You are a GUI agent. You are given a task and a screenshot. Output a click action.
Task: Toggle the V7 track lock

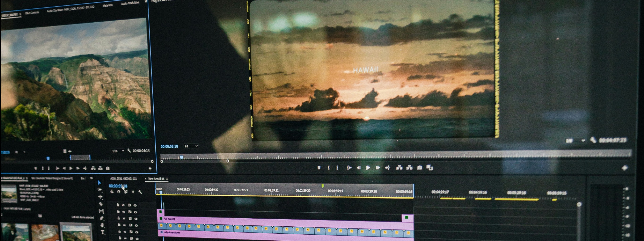click(x=119, y=218)
